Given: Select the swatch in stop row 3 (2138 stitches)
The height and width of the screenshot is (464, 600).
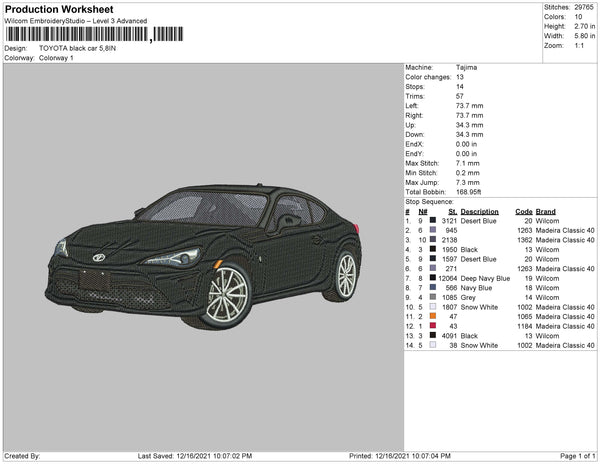Looking at the screenshot, I should tap(432, 240).
